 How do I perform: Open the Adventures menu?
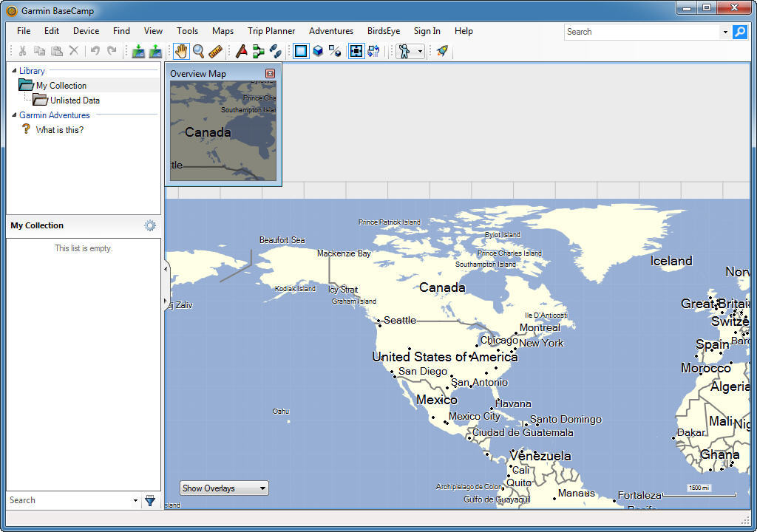coord(331,31)
